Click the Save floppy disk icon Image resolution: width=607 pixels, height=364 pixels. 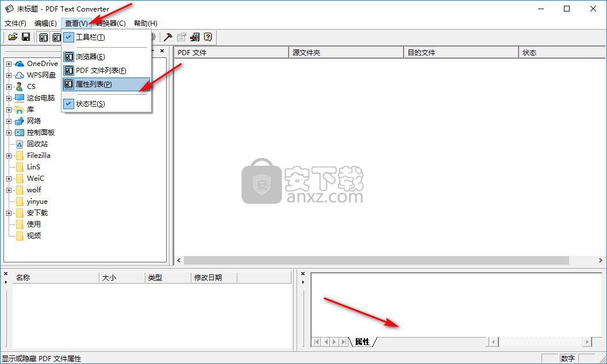(x=26, y=37)
